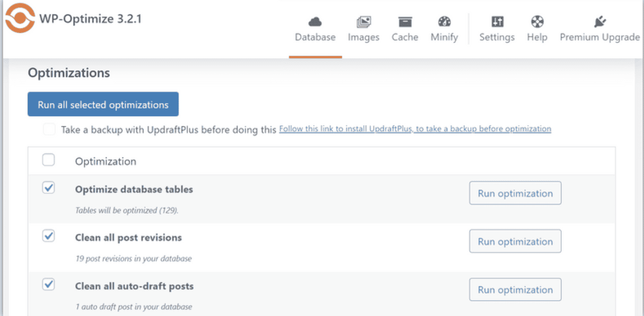This screenshot has width=644, height=316.
Task: Uncheck Clean all auto-draft posts checkbox
Action: point(48,284)
